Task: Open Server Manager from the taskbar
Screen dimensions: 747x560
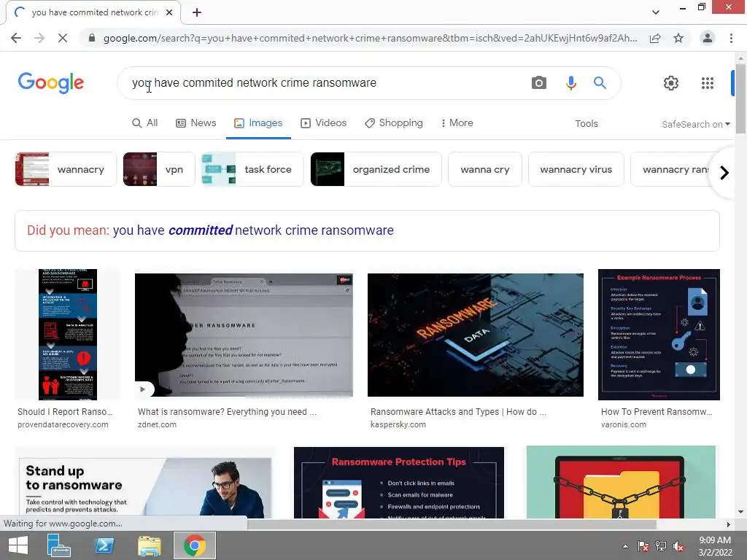Action: (58, 545)
